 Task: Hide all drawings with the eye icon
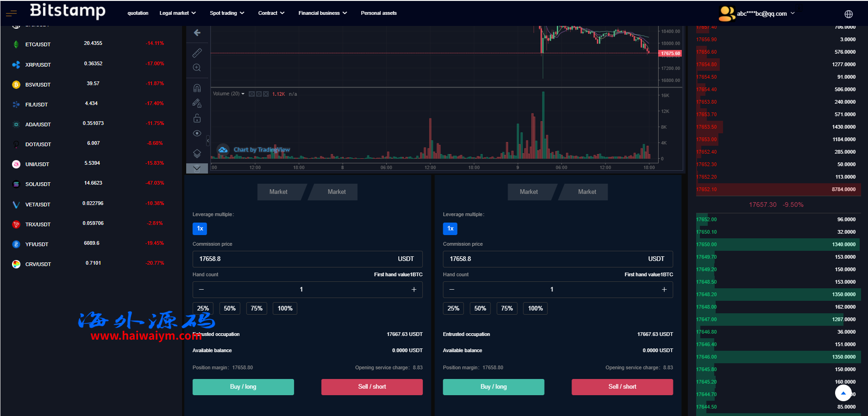coord(197,133)
